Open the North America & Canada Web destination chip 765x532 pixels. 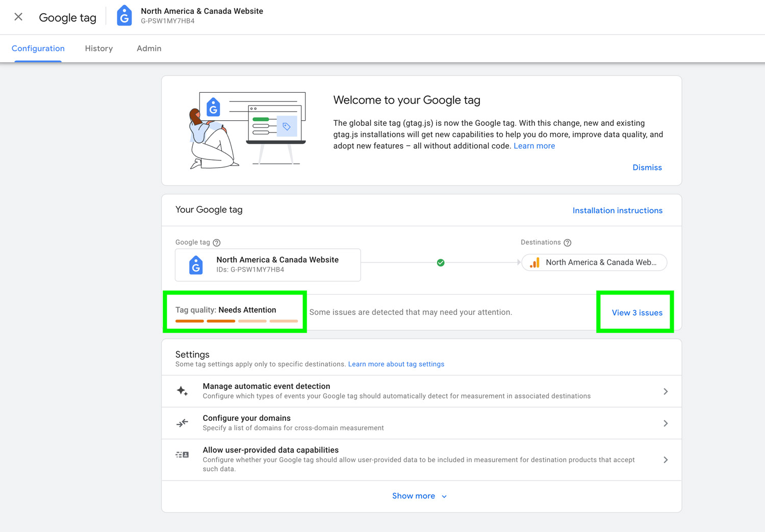click(x=594, y=262)
